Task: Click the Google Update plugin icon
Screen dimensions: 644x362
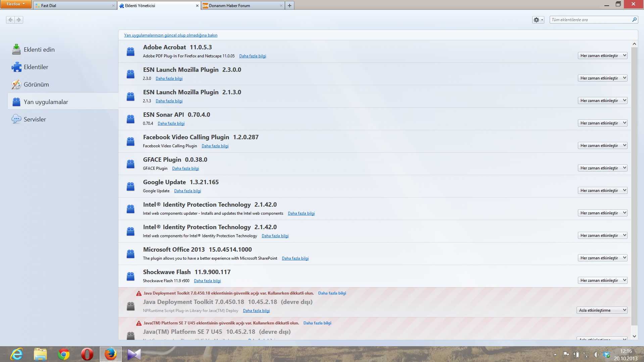Action: (131, 186)
